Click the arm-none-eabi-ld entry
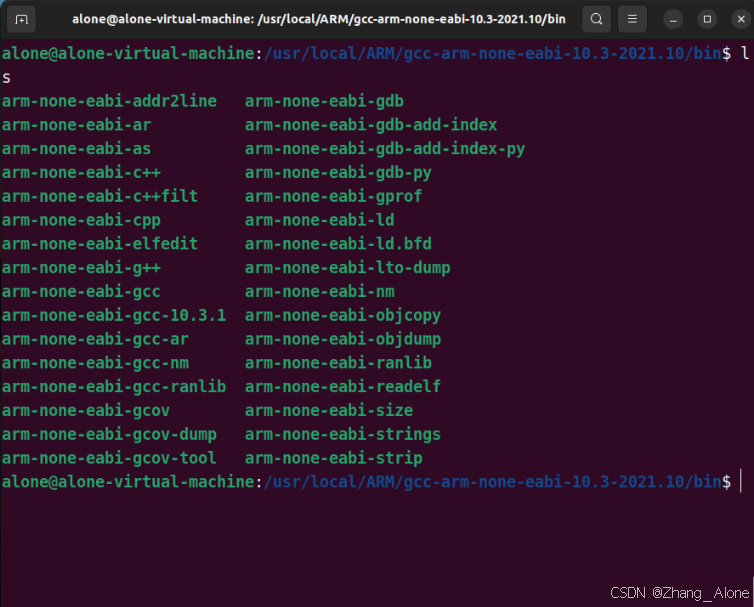Image resolution: width=754 pixels, height=607 pixels. [x=319, y=220]
